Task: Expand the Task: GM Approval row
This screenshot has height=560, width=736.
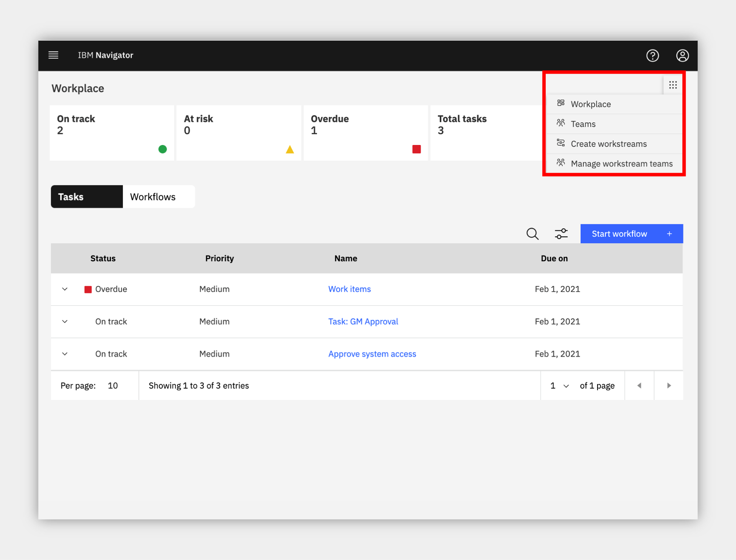Action: tap(65, 321)
